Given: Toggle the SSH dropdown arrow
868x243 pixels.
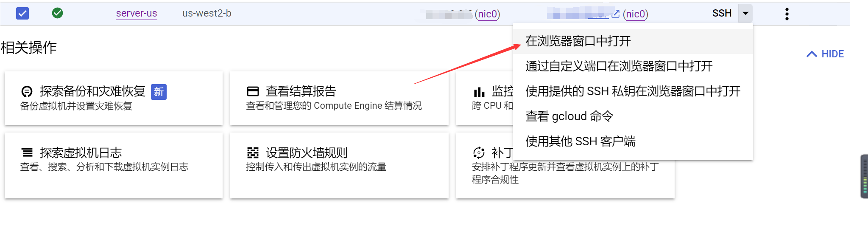Looking at the screenshot, I should click(745, 13).
